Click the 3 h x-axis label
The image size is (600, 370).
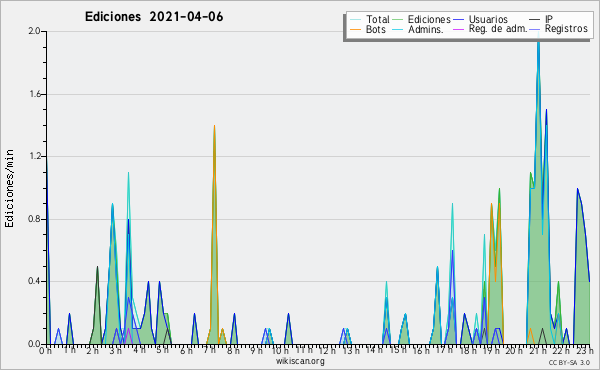click(116, 350)
